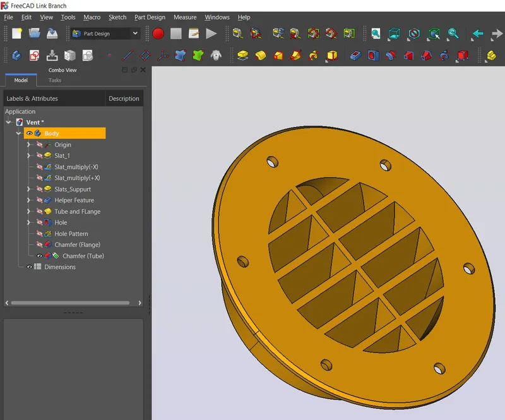This screenshot has height=420, width=505.
Task: Click the Hole tool icon
Action: (x=373, y=56)
